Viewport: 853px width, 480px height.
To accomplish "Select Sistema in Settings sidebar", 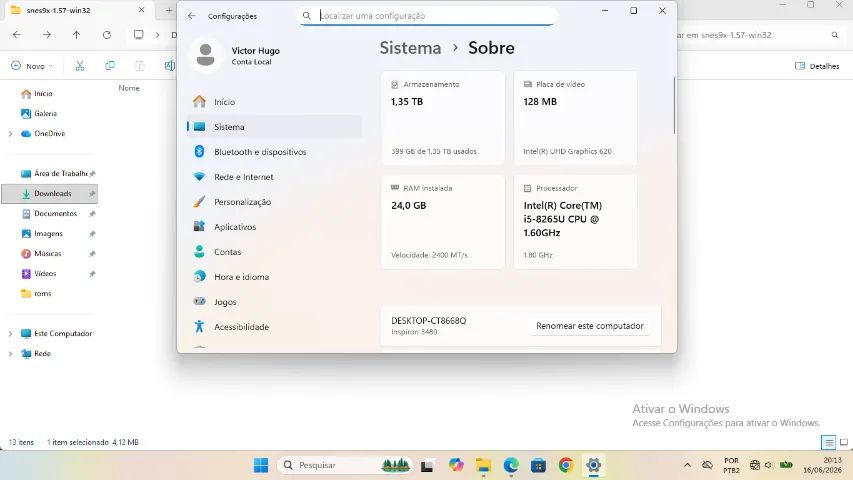I will (x=274, y=127).
